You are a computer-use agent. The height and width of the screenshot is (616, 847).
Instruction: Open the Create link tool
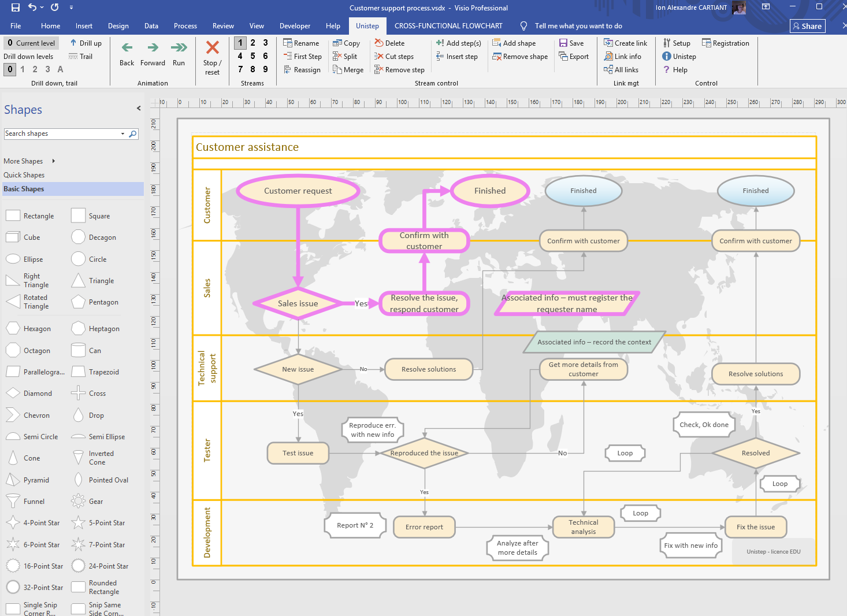(x=625, y=43)
